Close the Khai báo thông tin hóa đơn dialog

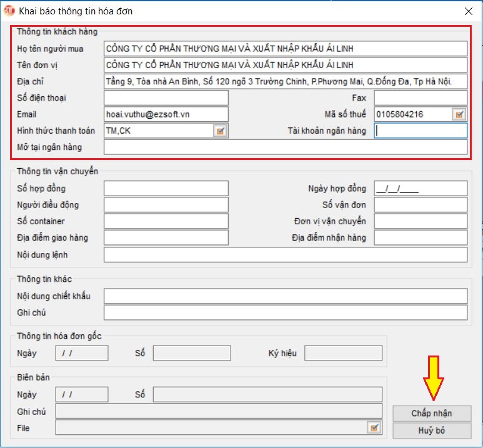[469, 11]
